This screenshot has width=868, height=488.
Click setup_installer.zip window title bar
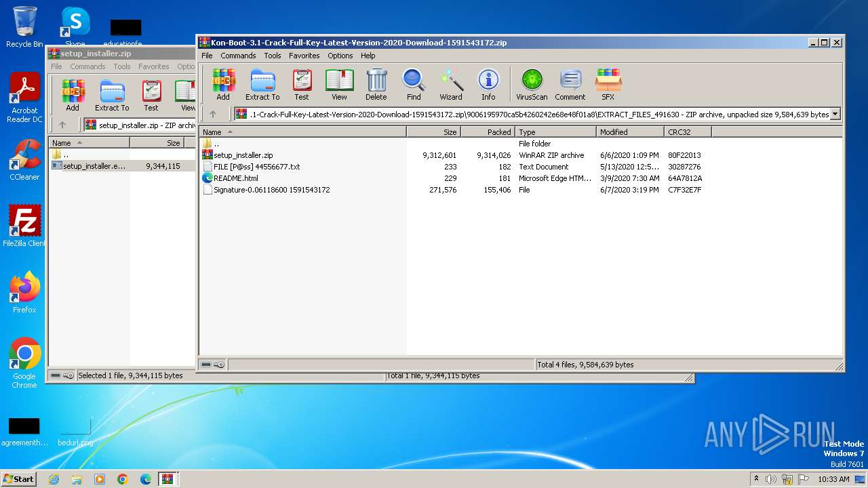point(121,54)
